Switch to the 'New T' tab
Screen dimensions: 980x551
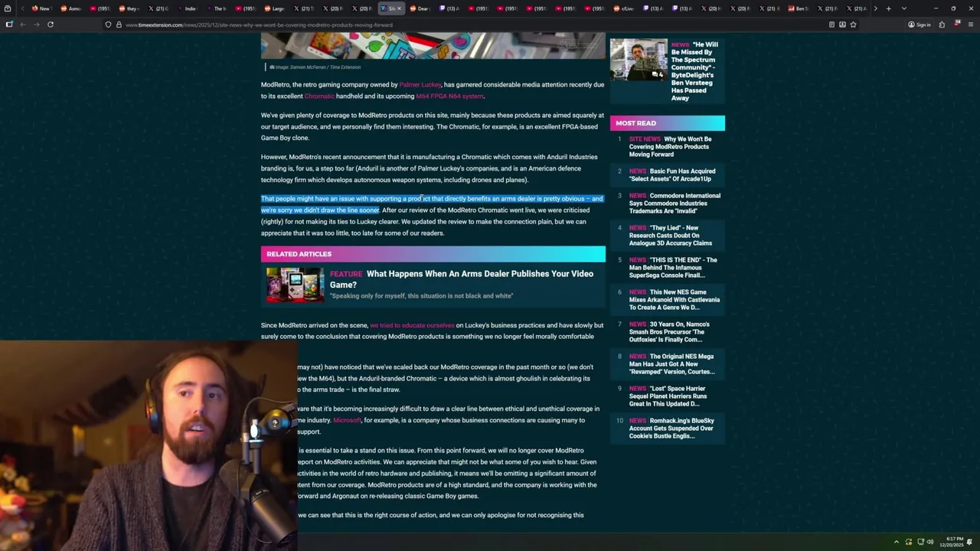tap(41, 8)
